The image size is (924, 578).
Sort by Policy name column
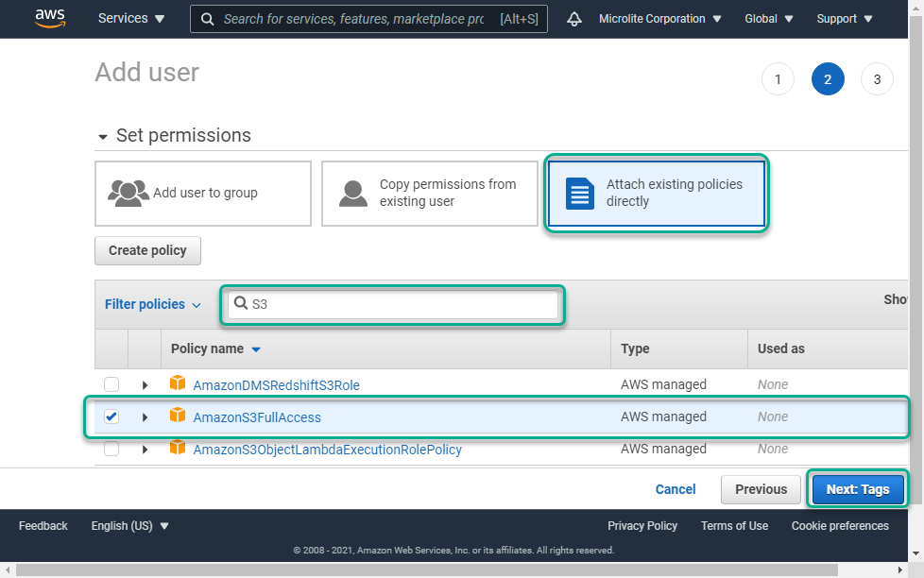tap(215, 348)
